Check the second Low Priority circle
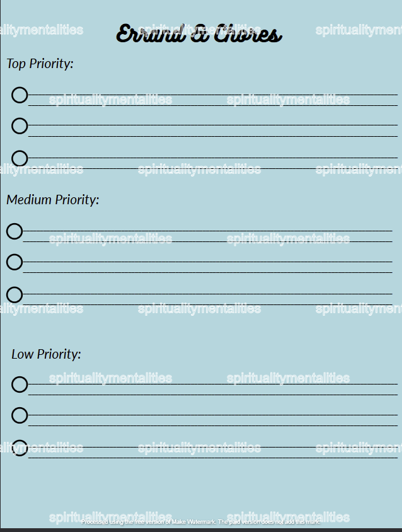The height and width of the screenshot is (532, 402). pos(20,415)
